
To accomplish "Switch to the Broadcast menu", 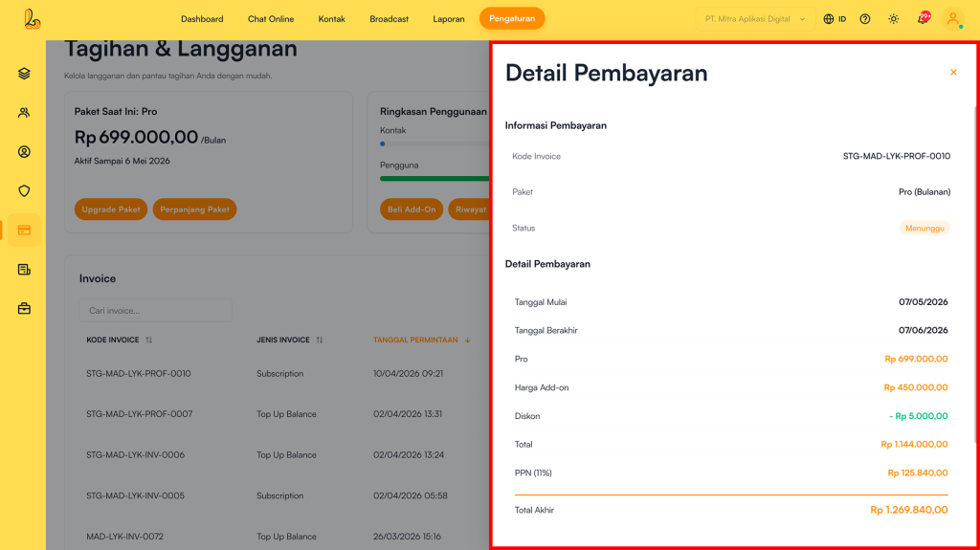I will coord(389,19).
